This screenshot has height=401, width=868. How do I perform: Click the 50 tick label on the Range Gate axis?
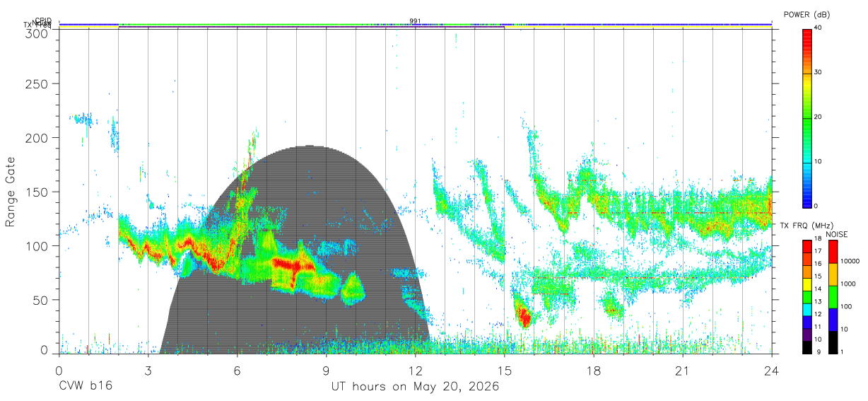tap(40, 300)
